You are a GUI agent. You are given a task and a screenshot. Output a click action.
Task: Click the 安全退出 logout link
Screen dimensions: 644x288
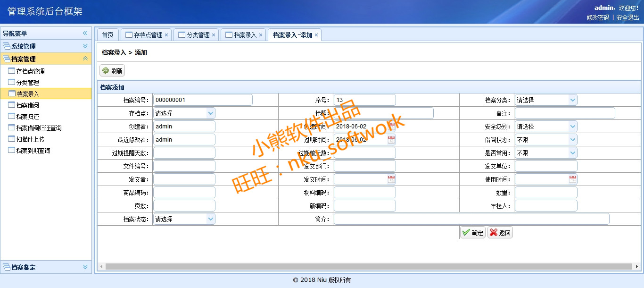[x=627, y=17]
